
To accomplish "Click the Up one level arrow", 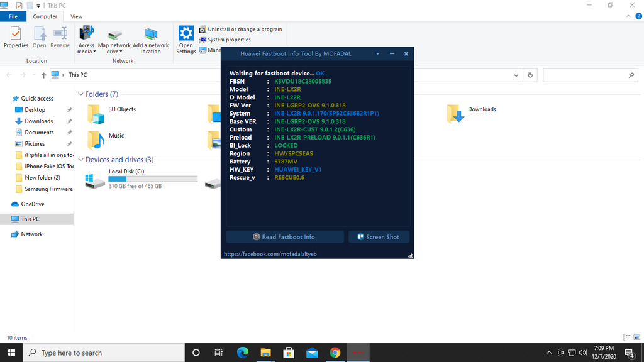I will click(43, 75).
